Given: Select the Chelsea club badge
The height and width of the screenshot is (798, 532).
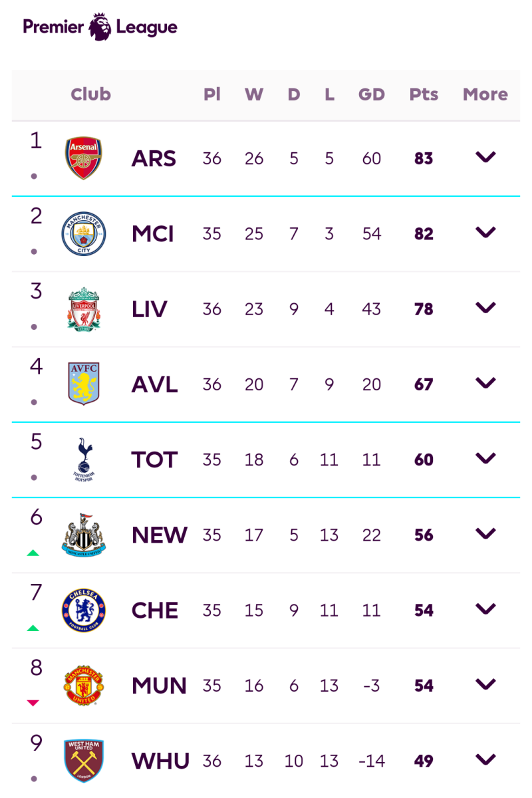Looking at the screenshot, I should 83,610.
